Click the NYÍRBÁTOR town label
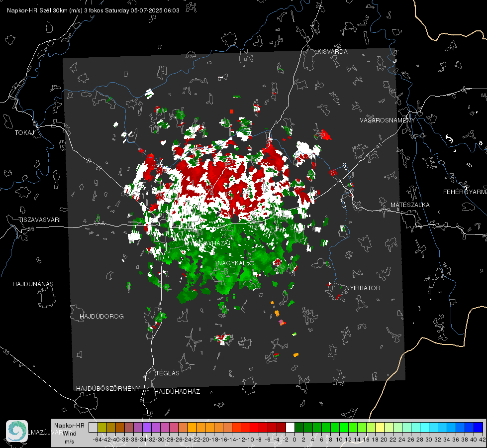487x448 pixels. tap(363, 288)
